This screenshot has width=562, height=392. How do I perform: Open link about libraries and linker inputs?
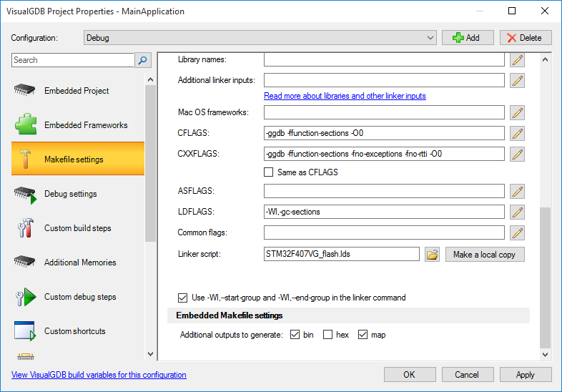pos(345,96)
